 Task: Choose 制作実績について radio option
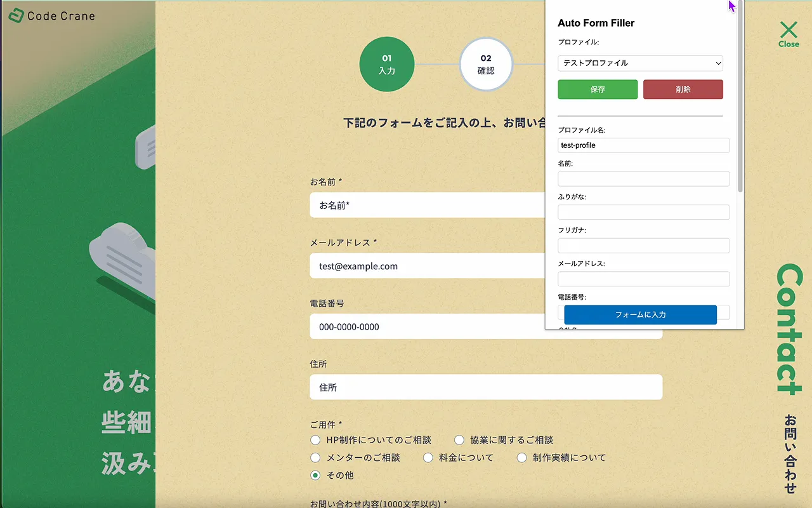tap(522, 458)
